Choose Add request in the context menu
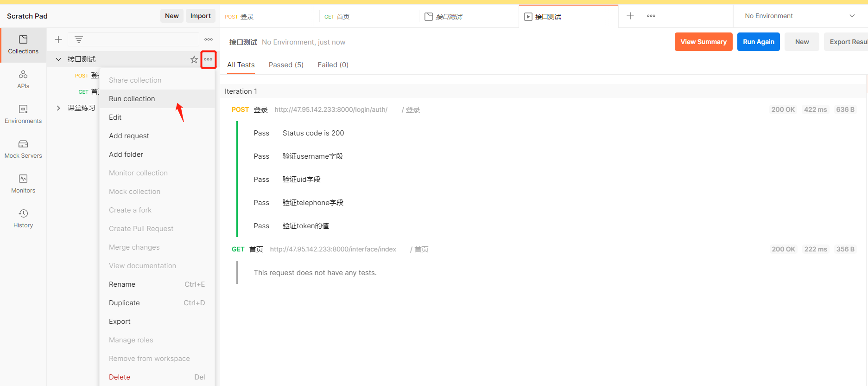868x386 pixels. coord(157,136)
